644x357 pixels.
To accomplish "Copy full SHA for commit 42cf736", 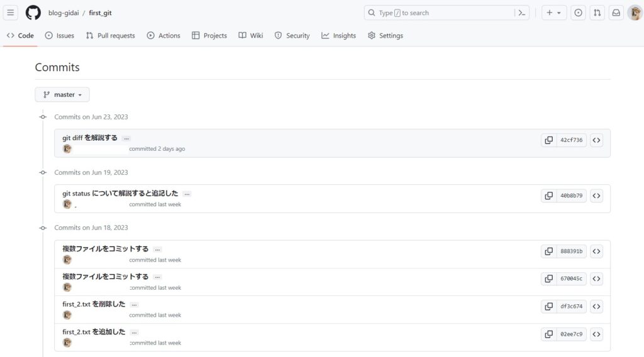I will click(x=549, y=140).
